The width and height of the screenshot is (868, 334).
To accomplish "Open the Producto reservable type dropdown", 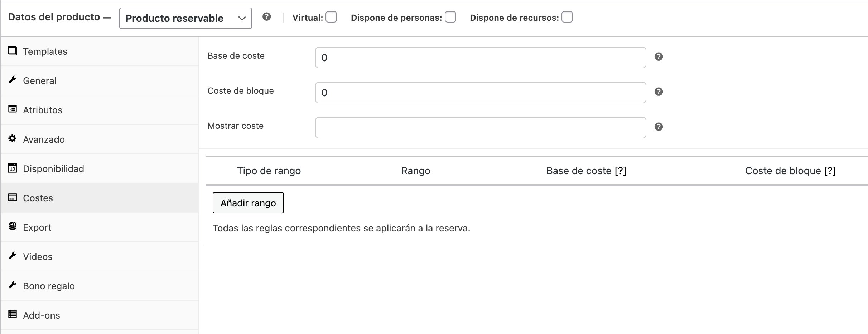I will [x=185, y=18].
